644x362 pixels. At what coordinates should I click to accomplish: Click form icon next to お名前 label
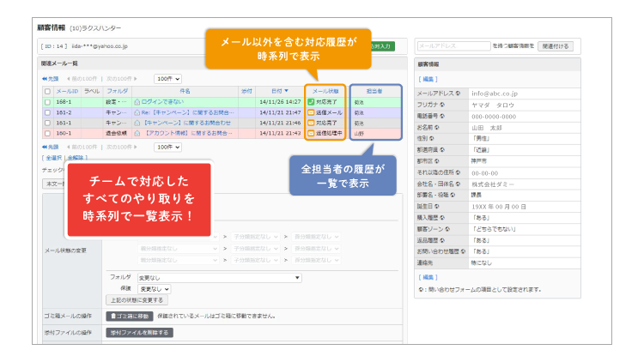click(437, 128)
